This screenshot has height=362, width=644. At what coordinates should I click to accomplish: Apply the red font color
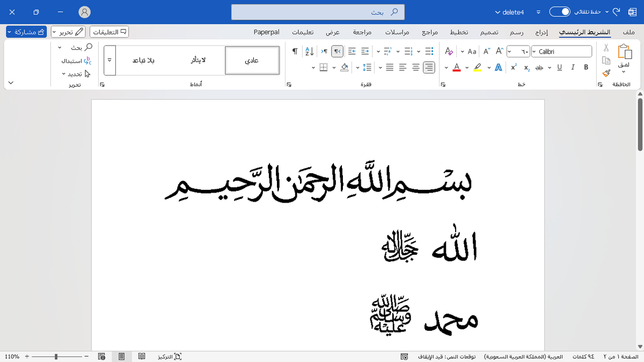457,67
